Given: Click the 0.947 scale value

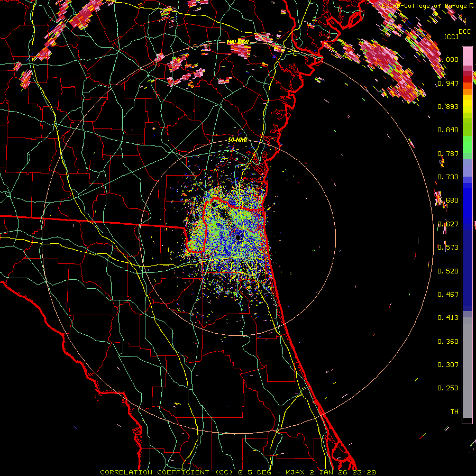Looking at the screenshot, I should tap(448, 83).
